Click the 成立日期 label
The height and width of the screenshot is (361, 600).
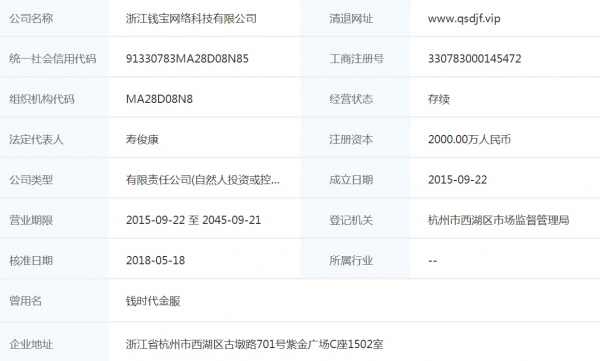point(351,180)
